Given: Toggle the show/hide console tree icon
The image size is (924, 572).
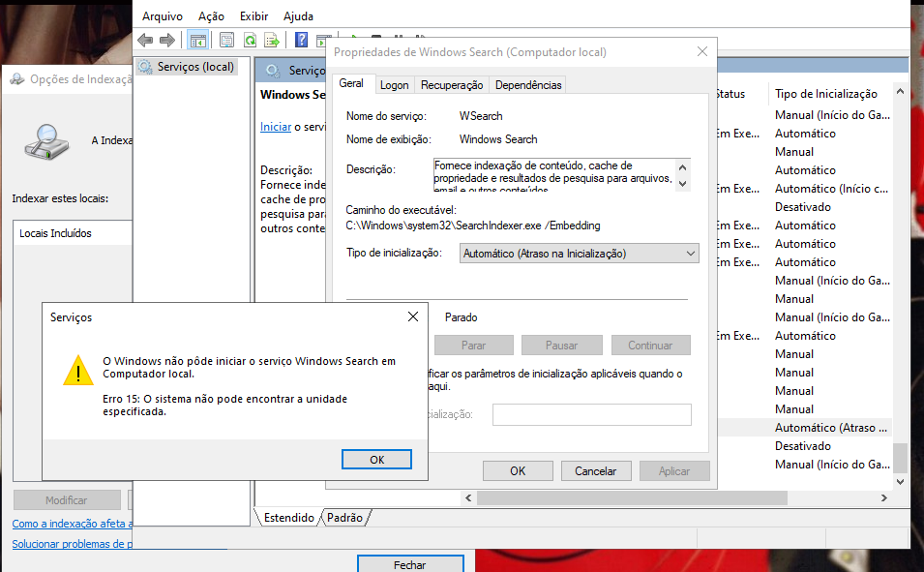Looking at the screenshot, I should point(198,40).
